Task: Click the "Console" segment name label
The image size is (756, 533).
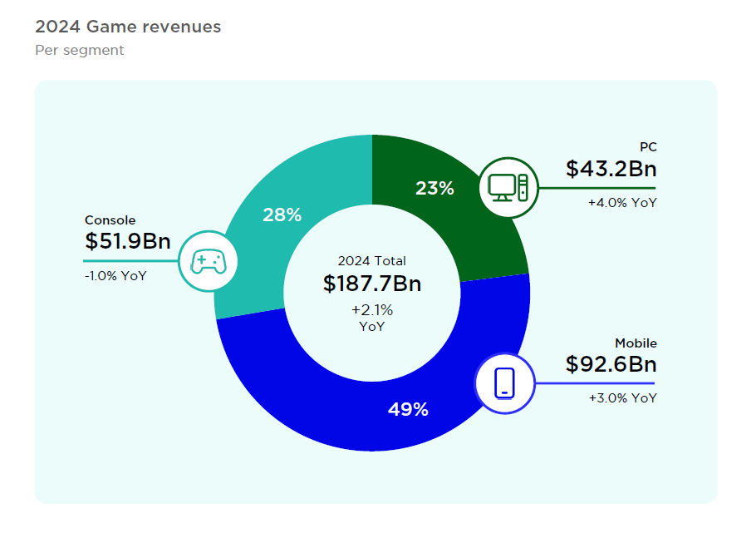Action: pos(110,220)
